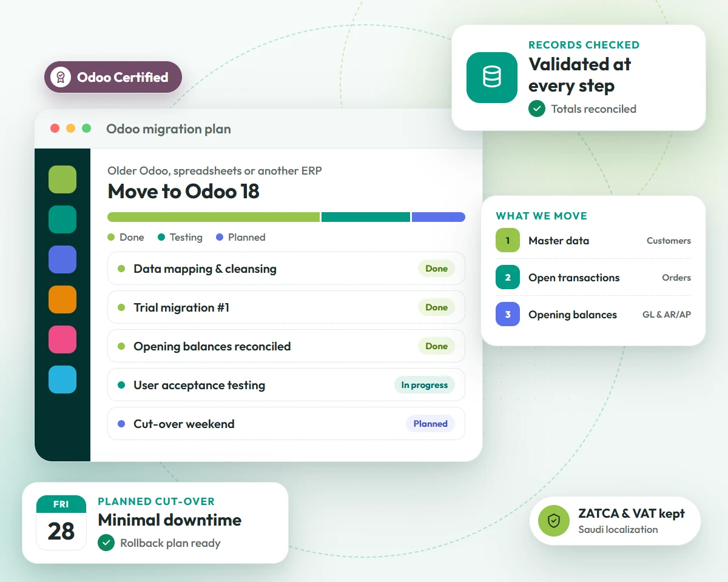728x582 pixels.
Task: Click the green Done segment of progress bar
Action: pyautogui.click(x=214, y=217)
